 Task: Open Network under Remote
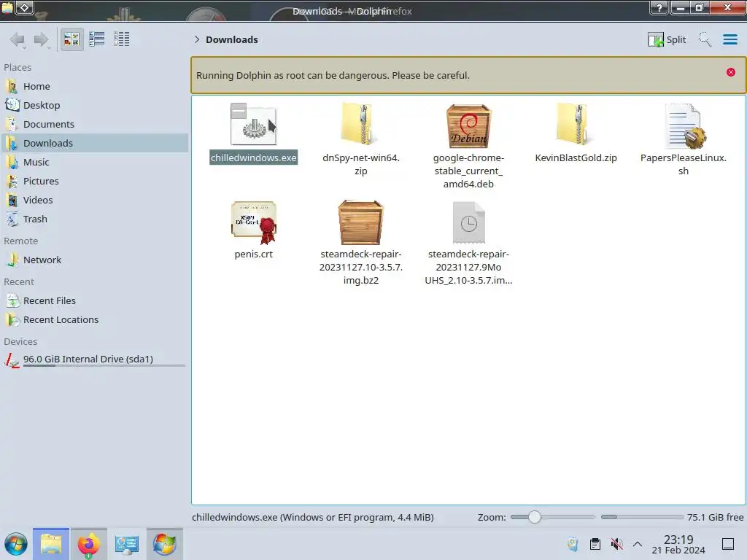click(96, 260)
